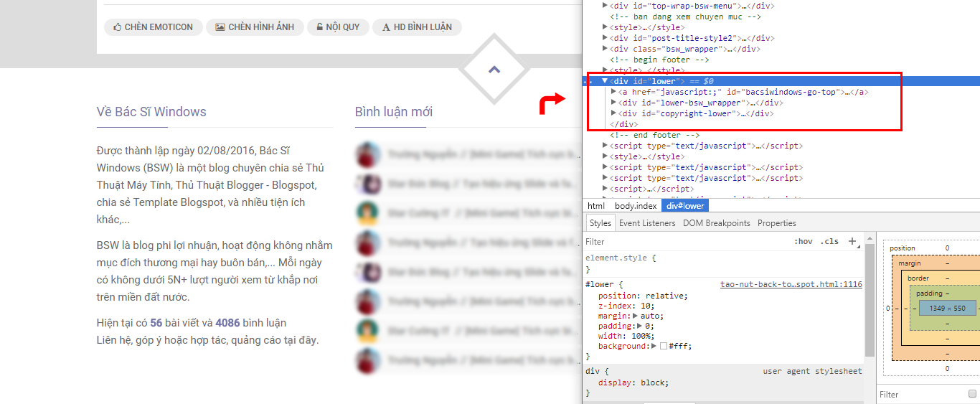Expand the post-title-style2 div node

(x=605, y=38)
